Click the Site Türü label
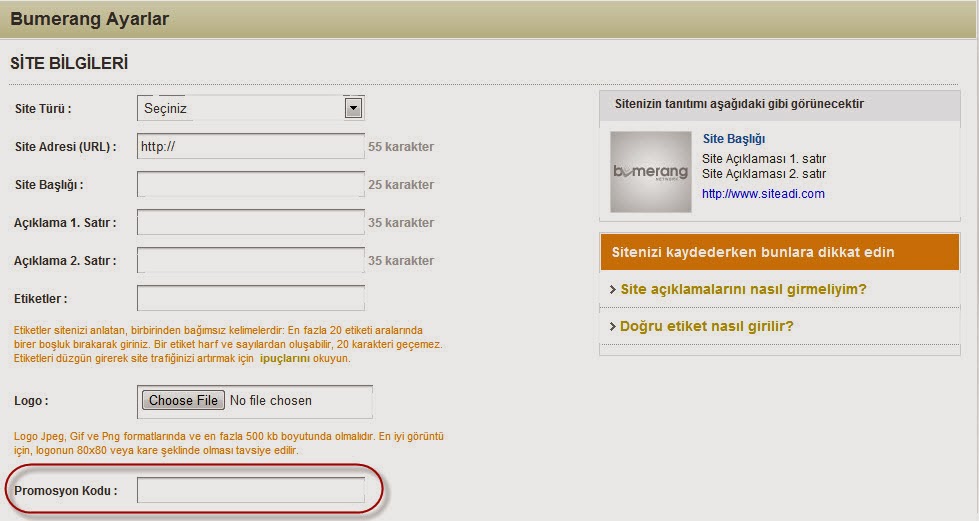 [43, 109]
